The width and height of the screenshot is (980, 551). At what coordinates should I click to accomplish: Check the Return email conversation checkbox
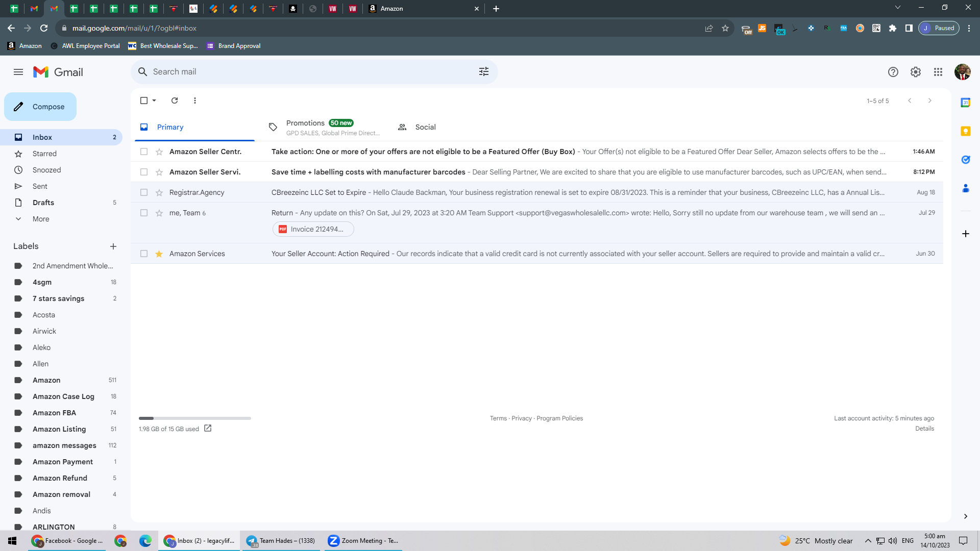click(144, 213)
